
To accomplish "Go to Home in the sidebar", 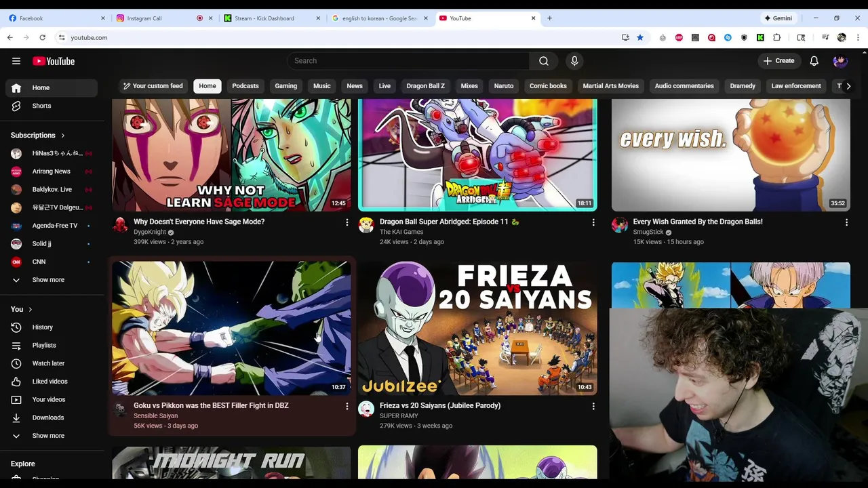I will [x=52, y=87].
